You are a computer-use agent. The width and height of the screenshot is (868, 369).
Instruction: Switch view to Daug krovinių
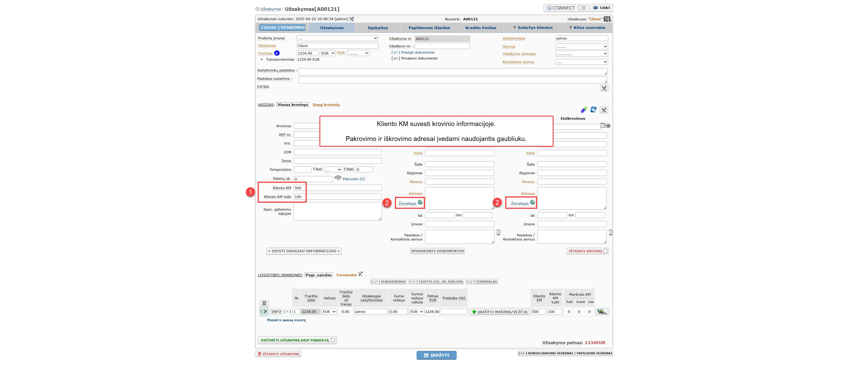coord(326,105)
